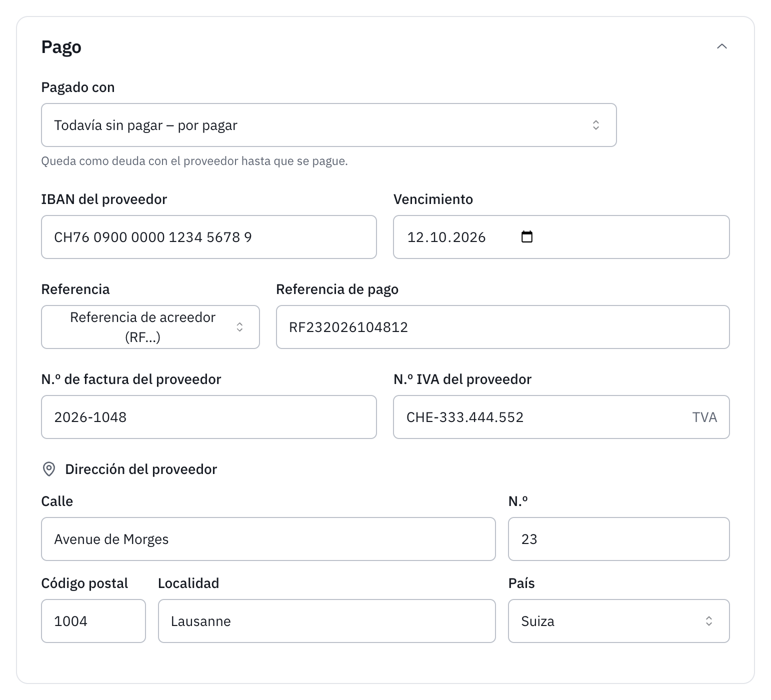Click the 'Calle' label
771x700 pixels.
(x=57, y=501)
